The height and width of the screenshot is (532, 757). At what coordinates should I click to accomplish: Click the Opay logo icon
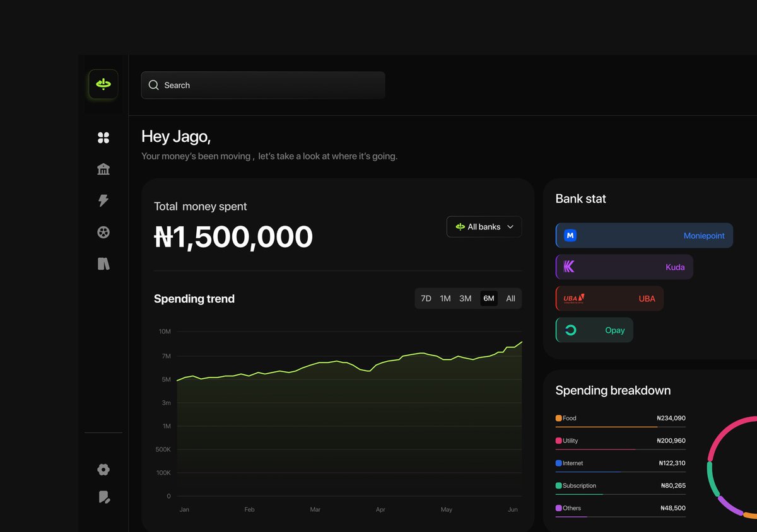(x=570, y=330)
